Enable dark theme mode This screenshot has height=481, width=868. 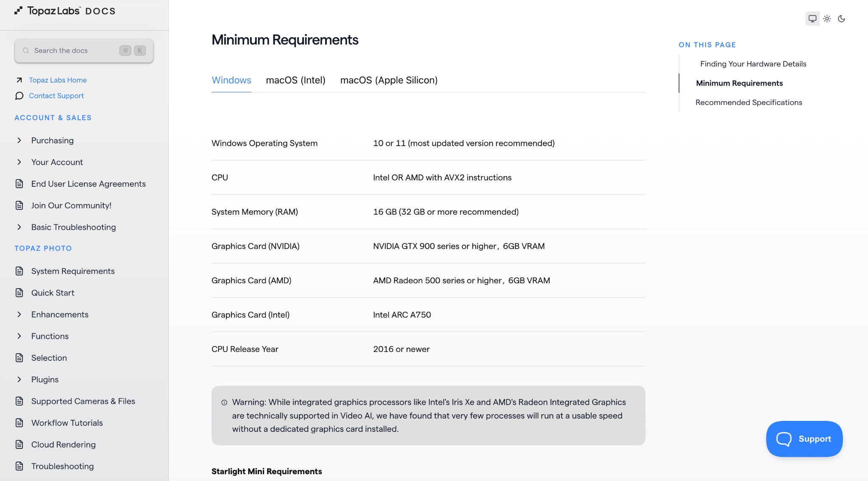[842, 19]
